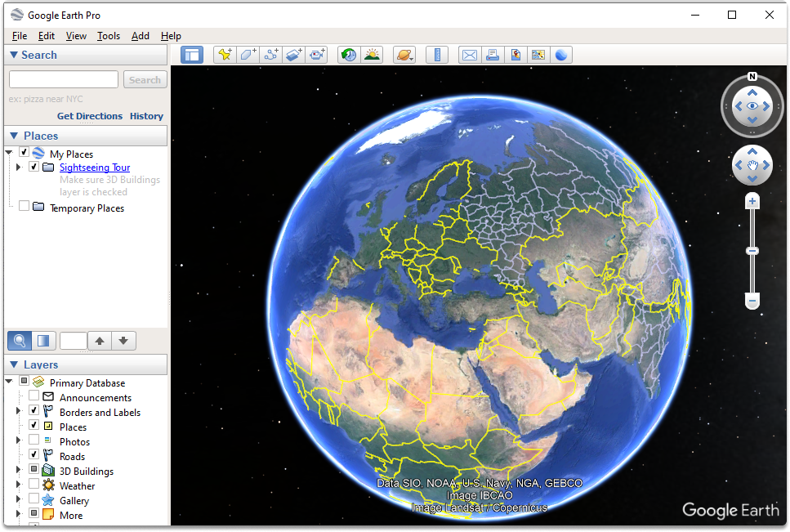The width and height of the screenshot is (790, 532).
Task: Click the Search magnifier button under Places
Action: pos(20,341)
